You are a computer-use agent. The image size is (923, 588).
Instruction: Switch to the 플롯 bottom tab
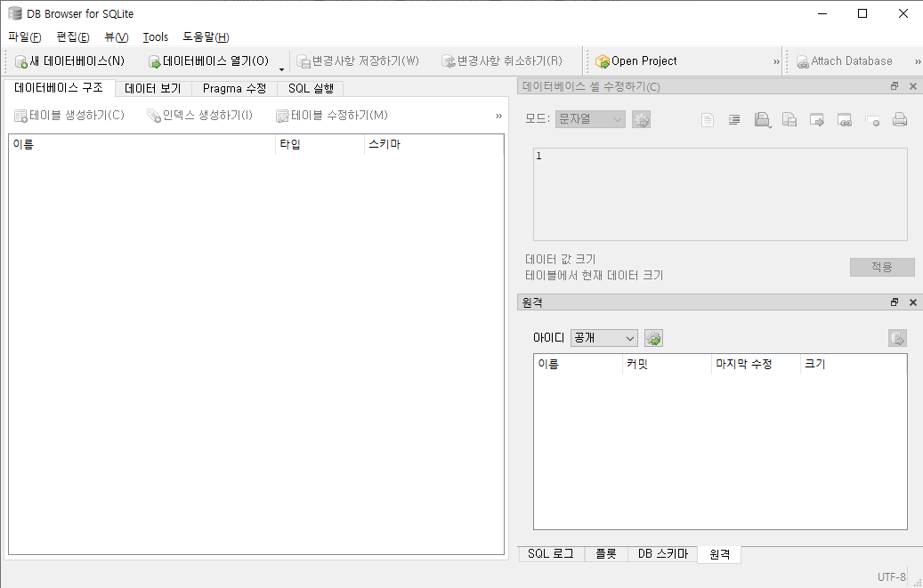point(606,554)
